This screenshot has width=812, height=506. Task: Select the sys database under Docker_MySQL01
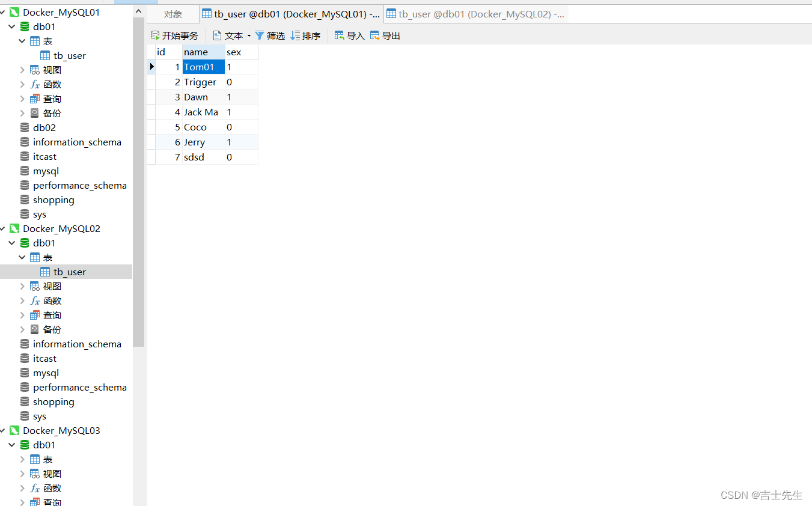(x=40, y=214)
